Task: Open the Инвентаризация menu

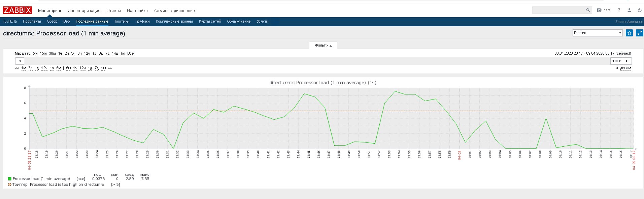Action: 84,11
